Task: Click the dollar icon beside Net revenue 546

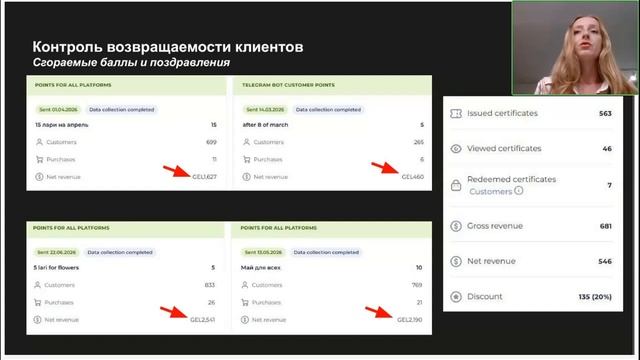Action: [456, 261]
